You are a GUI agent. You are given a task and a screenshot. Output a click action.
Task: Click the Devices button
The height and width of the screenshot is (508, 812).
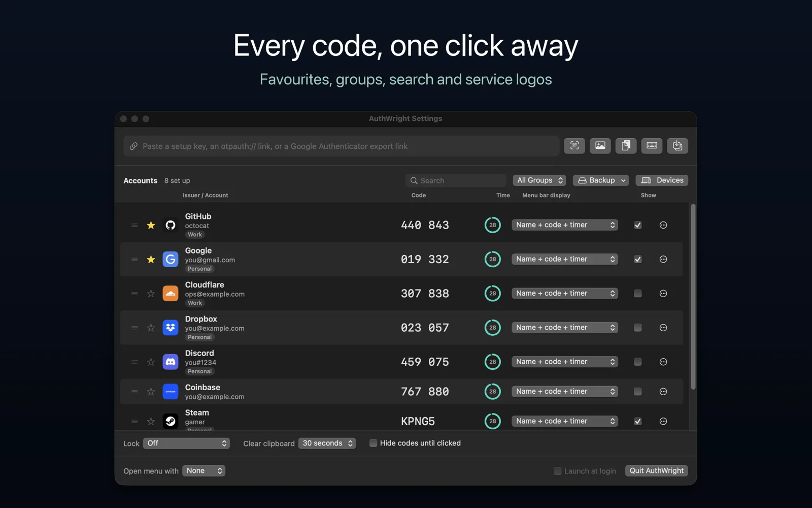(x=662, y=180)
